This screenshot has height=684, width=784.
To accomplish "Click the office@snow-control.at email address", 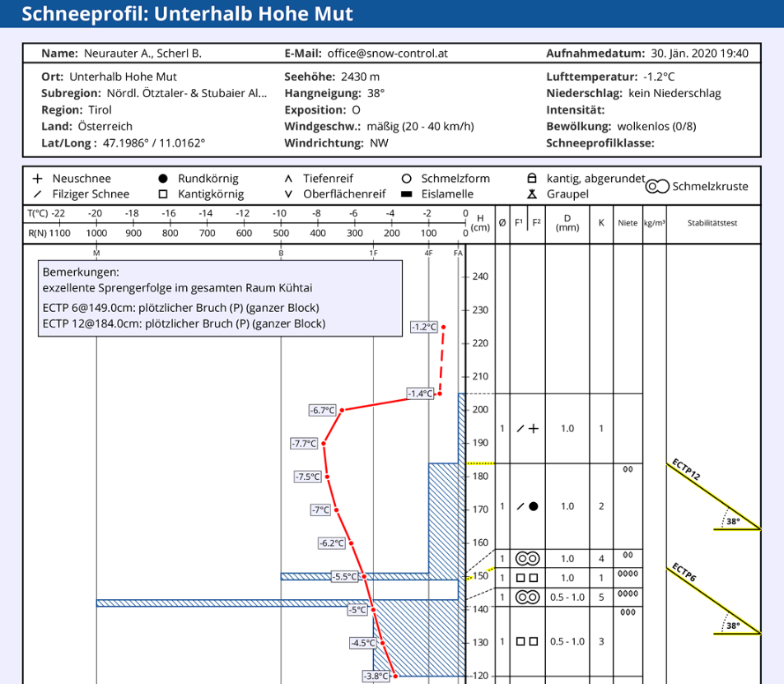I will click(388, 54).
